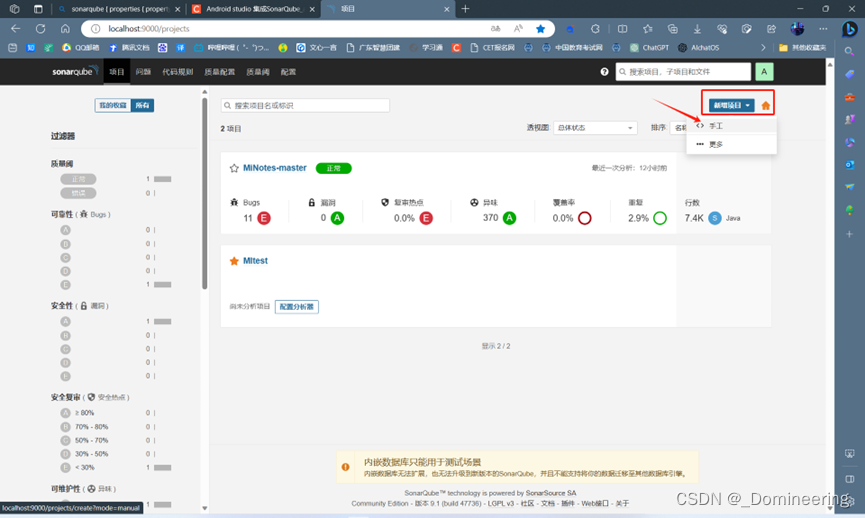The height and width of the screenshot is (518, 865).
Task: Switch to the Android studio browser tab
Action: click(254, 9)
